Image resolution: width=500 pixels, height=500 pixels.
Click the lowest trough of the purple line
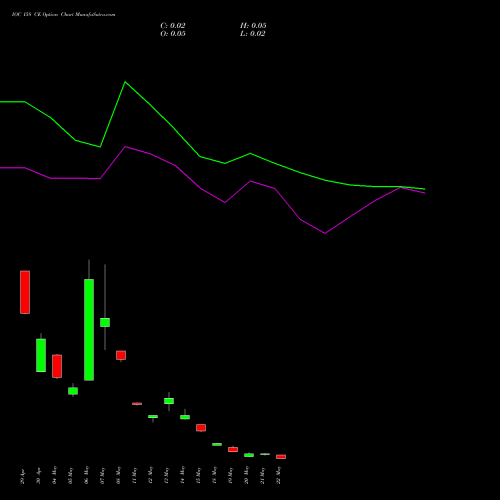point(325,233)
